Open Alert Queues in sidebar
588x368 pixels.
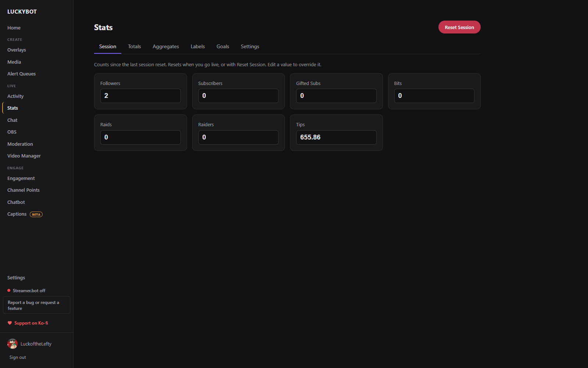[x=21, y=74]
